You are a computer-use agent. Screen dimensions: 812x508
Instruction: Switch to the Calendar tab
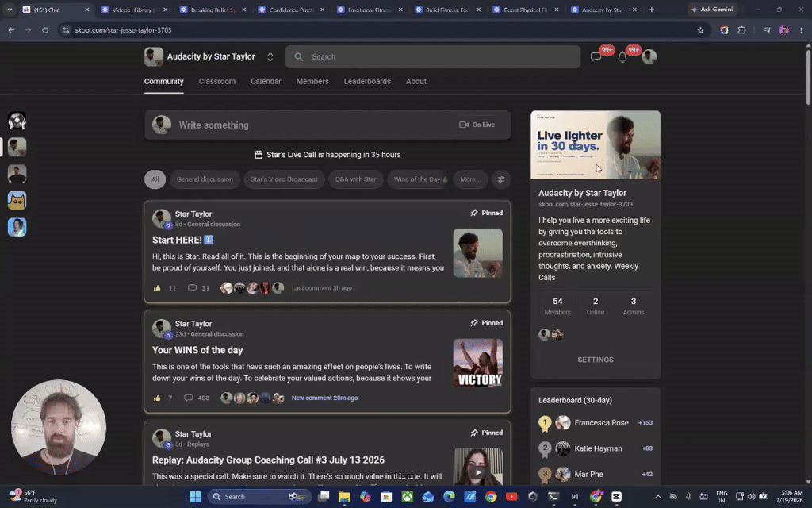pyautogui.click(x=266, y=82)
